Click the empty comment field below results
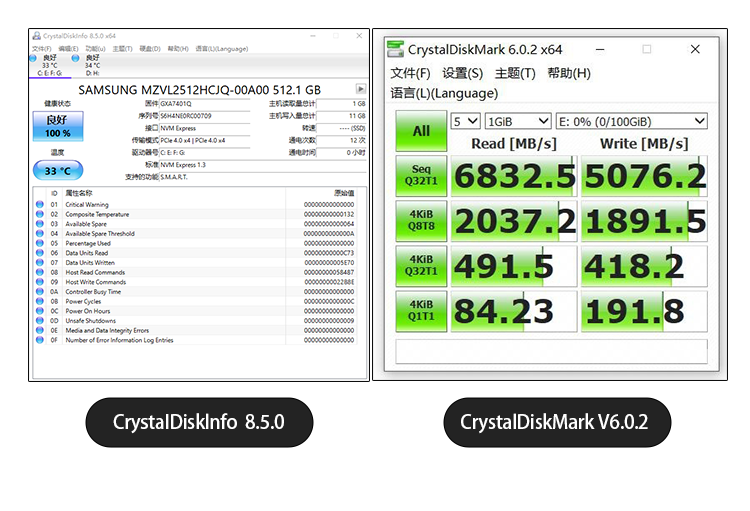The height and width of the screenshot is (511, 750). [x=551, y=352]
